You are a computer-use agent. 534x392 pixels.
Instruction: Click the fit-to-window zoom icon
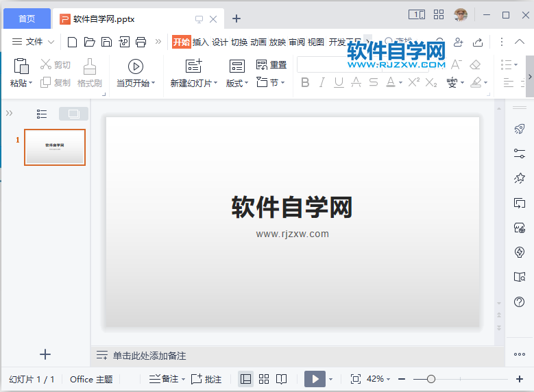(x=356, y=379)
